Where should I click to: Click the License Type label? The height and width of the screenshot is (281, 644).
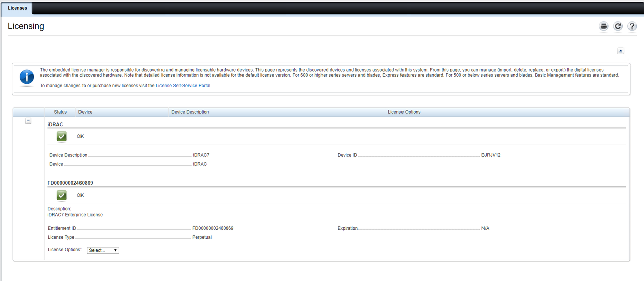pos(61,237)
